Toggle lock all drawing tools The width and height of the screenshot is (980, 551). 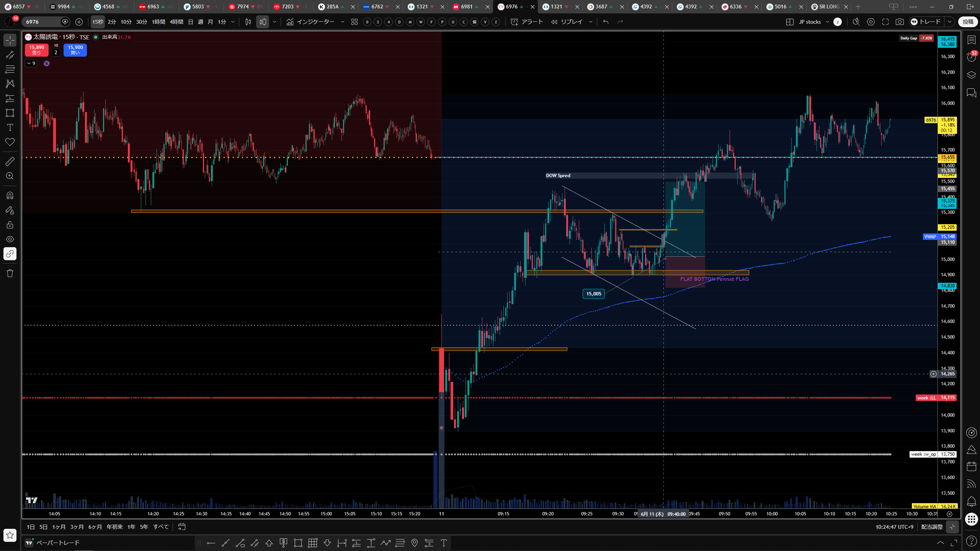(x=10, y=225)
